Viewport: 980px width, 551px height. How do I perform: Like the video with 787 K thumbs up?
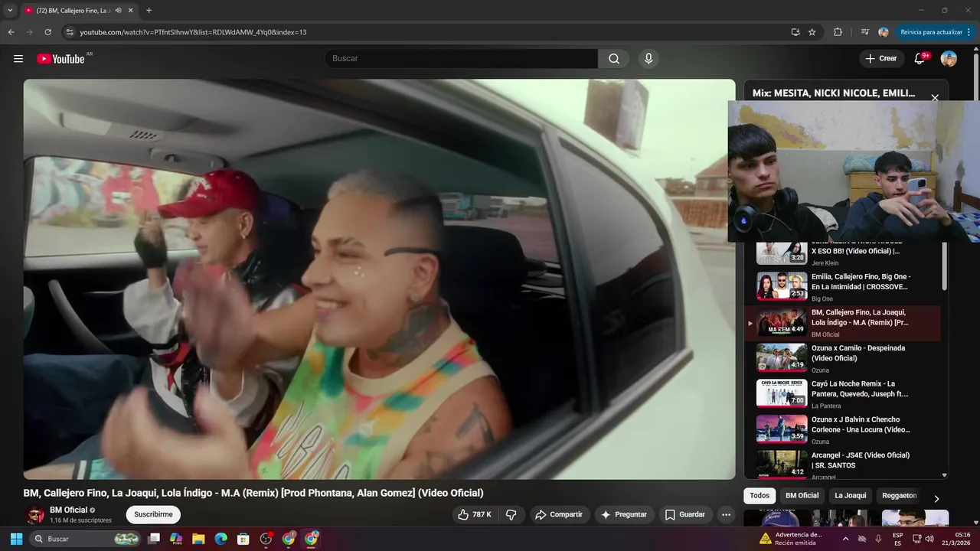coord(475,514)
